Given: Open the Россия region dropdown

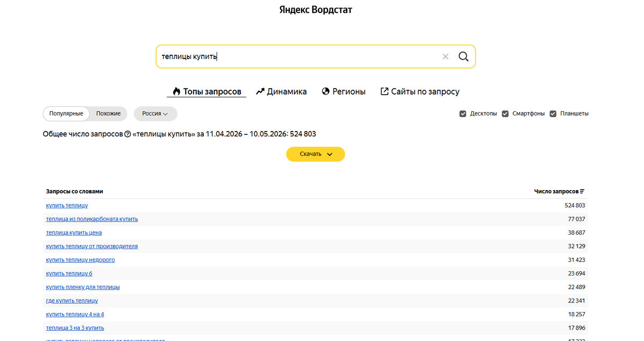Looking at the screenshot, I should coord(155,114).
